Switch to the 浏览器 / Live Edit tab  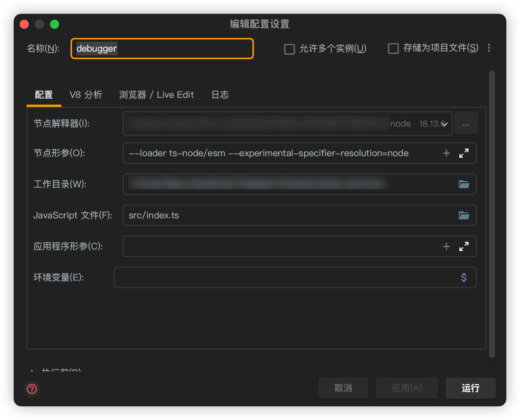(156, 95)
